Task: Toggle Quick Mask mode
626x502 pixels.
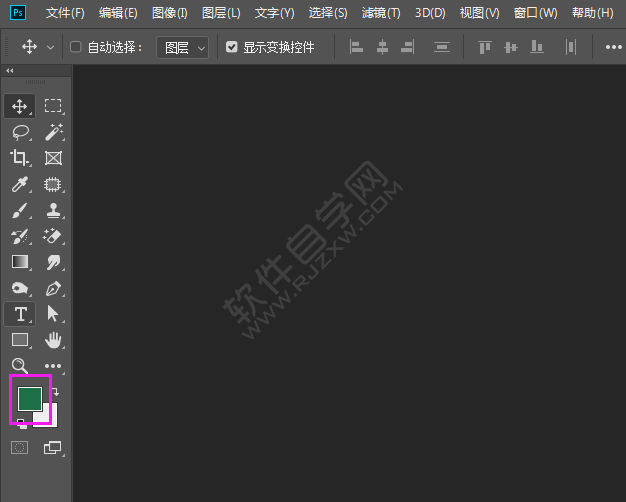Action: coord(20,448)
